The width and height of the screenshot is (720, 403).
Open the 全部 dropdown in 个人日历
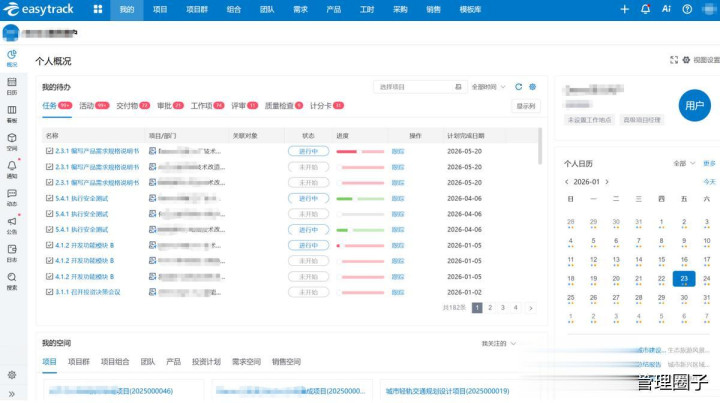click(x=683, y=162)
